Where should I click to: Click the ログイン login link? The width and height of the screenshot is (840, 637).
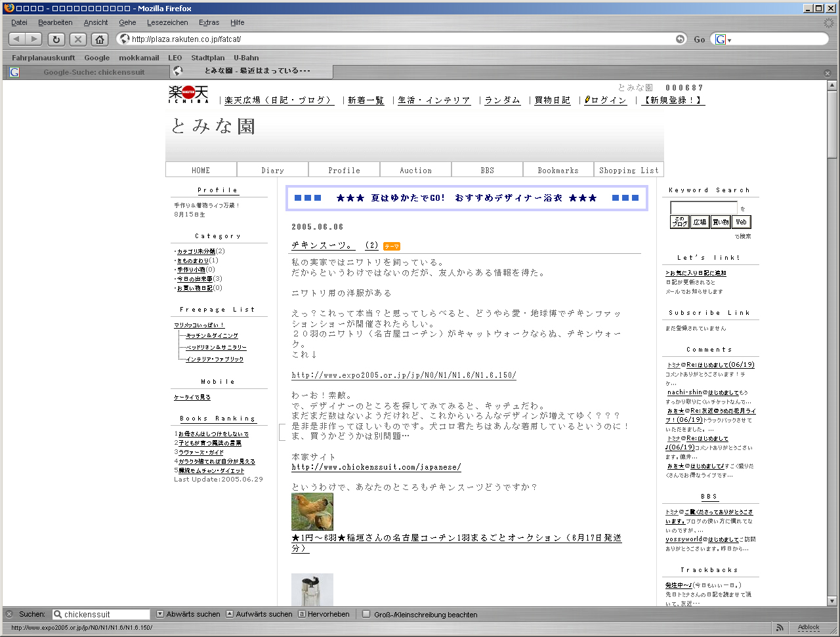tap(606, 100)
